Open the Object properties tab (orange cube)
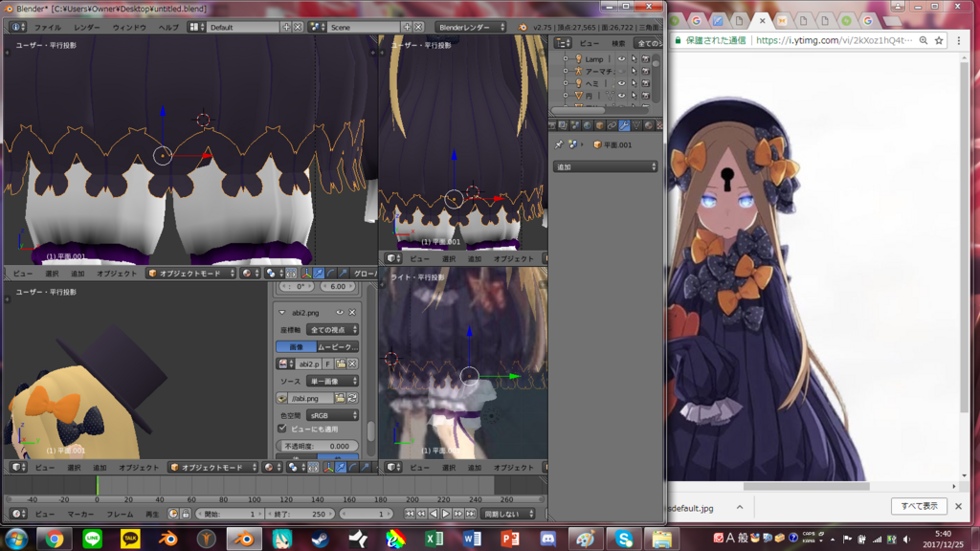This screenshot has width=980, height=551. pos(599,125)
